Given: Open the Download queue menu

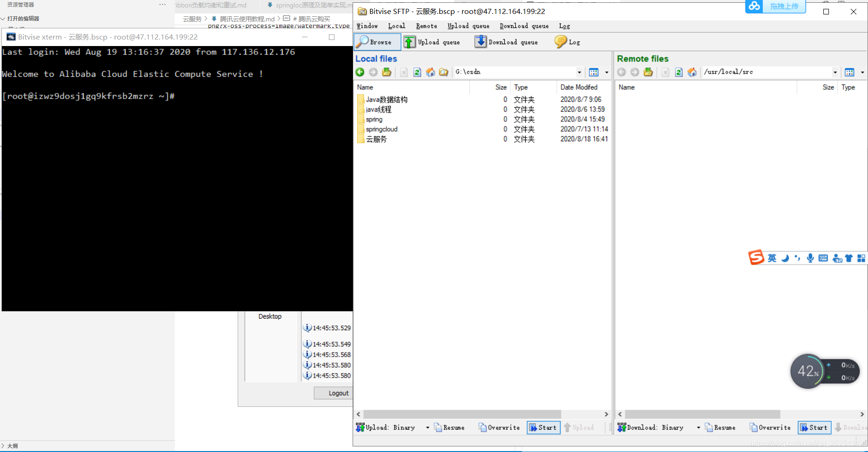Looking at the screenshot, I should pos(524,26).
